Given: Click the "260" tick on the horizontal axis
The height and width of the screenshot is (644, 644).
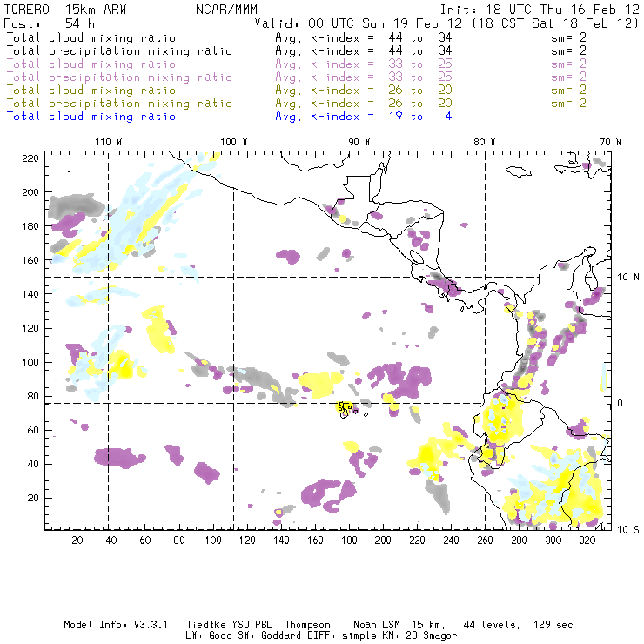Looking at the screenshot, I should (485, 540).
